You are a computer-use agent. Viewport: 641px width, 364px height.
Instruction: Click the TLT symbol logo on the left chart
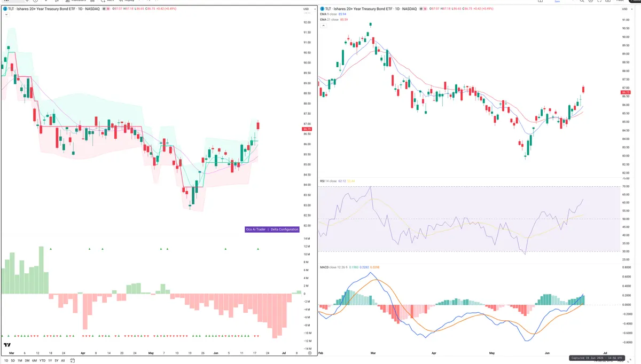click(x=5, y=9)
